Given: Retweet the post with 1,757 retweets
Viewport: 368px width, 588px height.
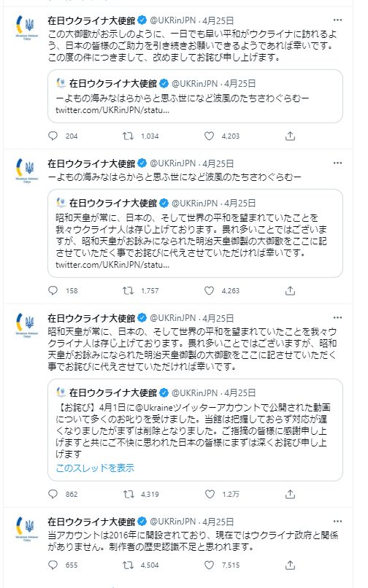Looking at the screenshot, I should click(128, 290).
